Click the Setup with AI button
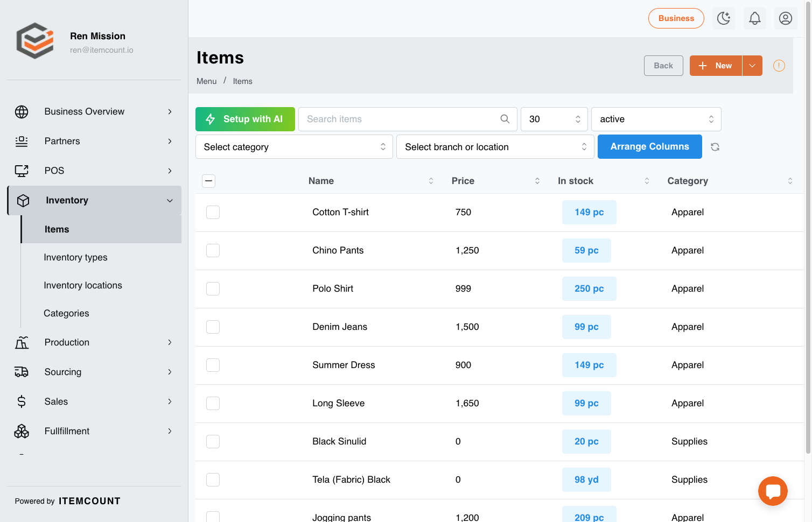Image resolution: width=812 pixels, height=522 pixels. tap(245, 119)
